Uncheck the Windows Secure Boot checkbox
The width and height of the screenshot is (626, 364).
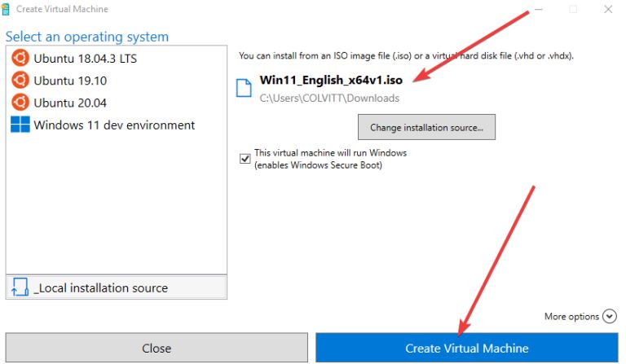[245, 159]
